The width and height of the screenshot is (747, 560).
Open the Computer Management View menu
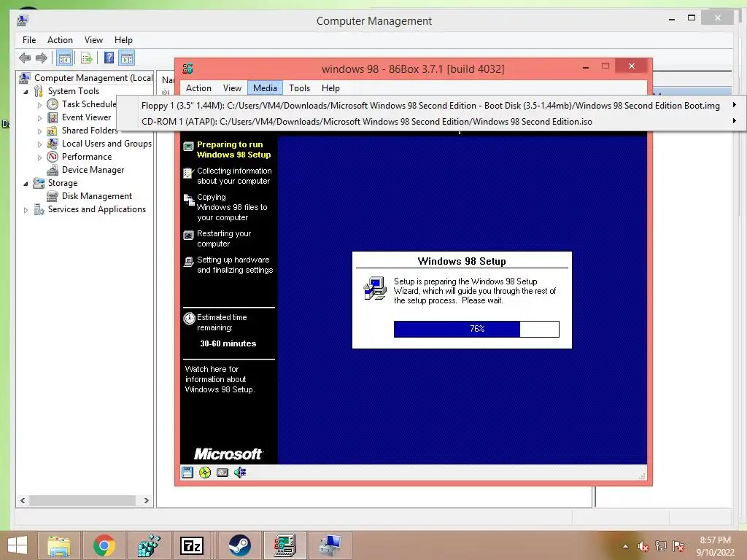pyautogui.click(x=93, y=40)
